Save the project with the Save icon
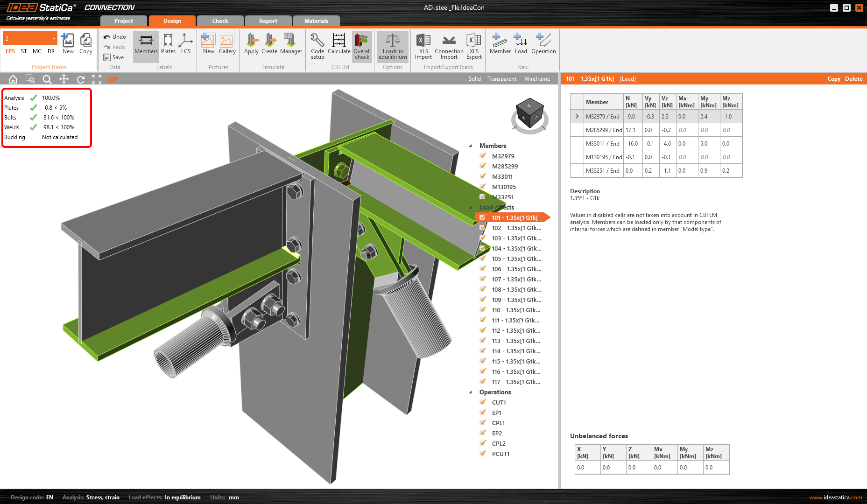The image size is (867, 504). (107, 57)
